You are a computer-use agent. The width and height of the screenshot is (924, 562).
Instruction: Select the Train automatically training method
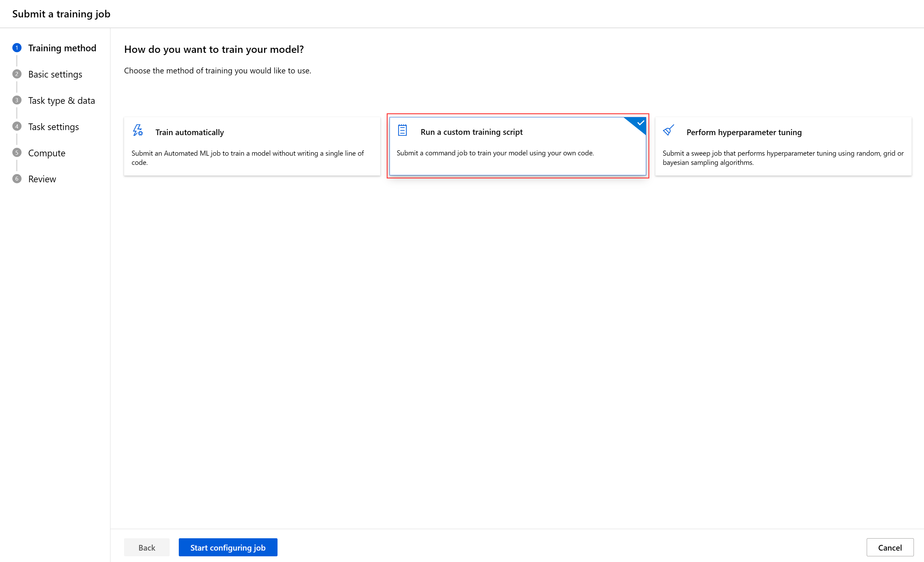(252, 146)
